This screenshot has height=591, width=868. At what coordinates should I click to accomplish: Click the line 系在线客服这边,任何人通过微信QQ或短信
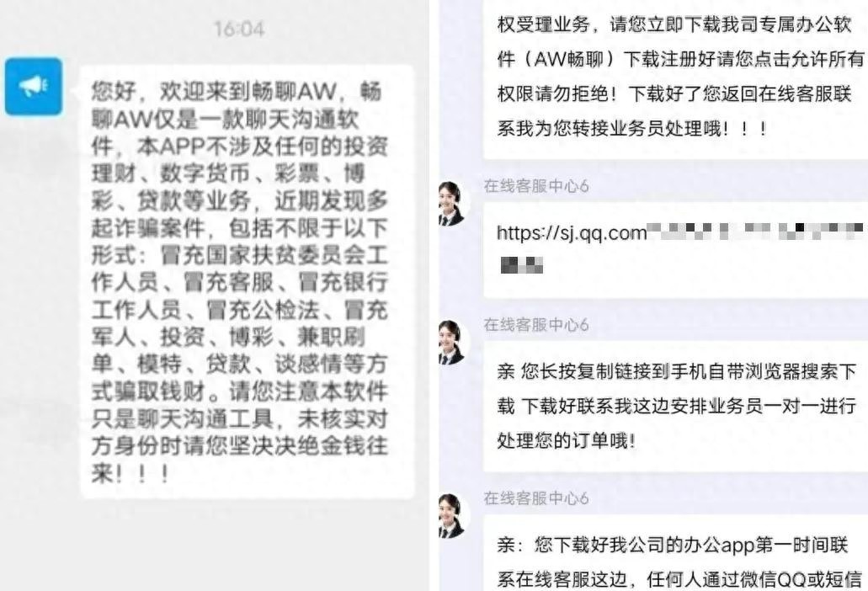(679, 579)
